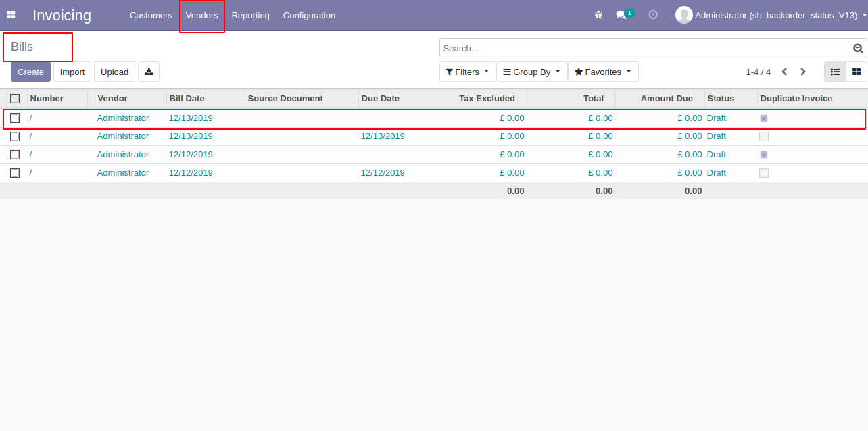Click the Create button
Screen dimensions: 868x431
pyautogui.click(x=30, y=72)
